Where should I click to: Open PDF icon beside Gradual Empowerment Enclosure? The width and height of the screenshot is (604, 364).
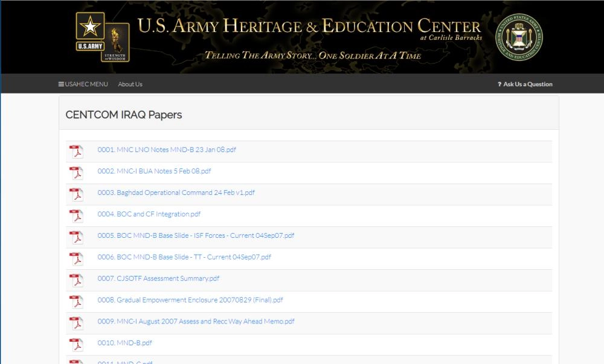pos(76,301)
